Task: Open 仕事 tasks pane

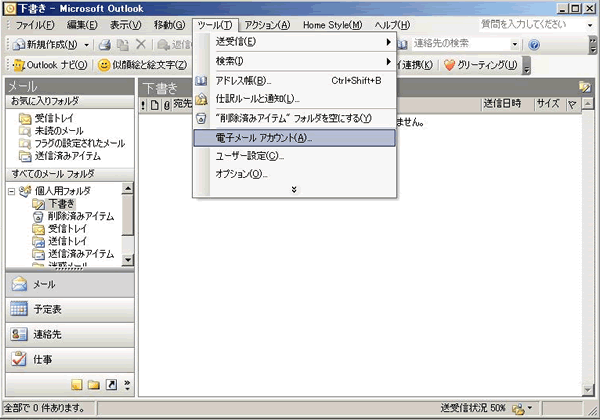Action: point(70,360)
